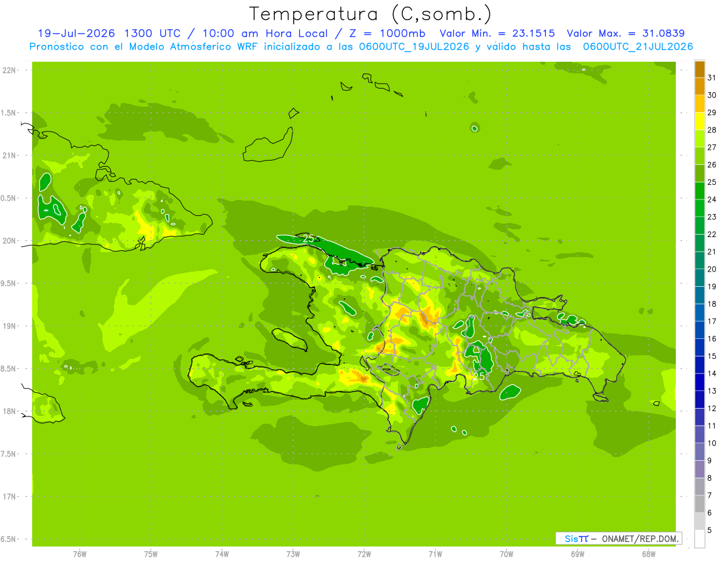
Task: Select the legend swatch between 20 and 21
Action: coord(699,261)
